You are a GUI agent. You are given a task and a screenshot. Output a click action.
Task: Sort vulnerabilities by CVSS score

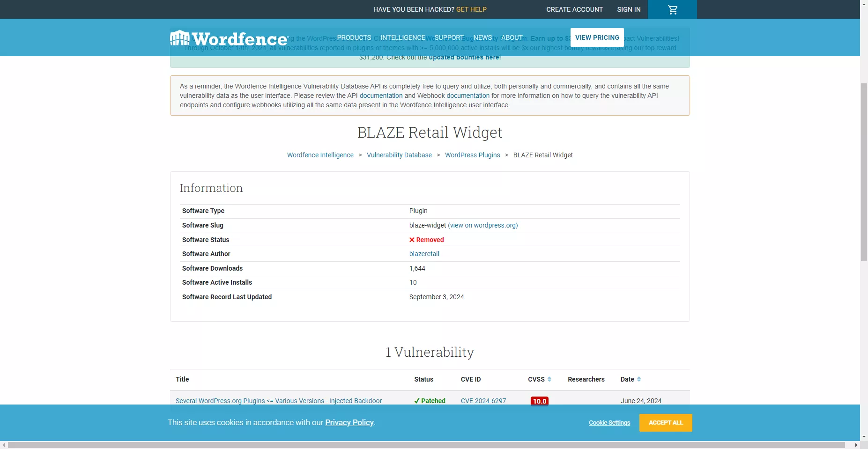click(x=540, y=379)
